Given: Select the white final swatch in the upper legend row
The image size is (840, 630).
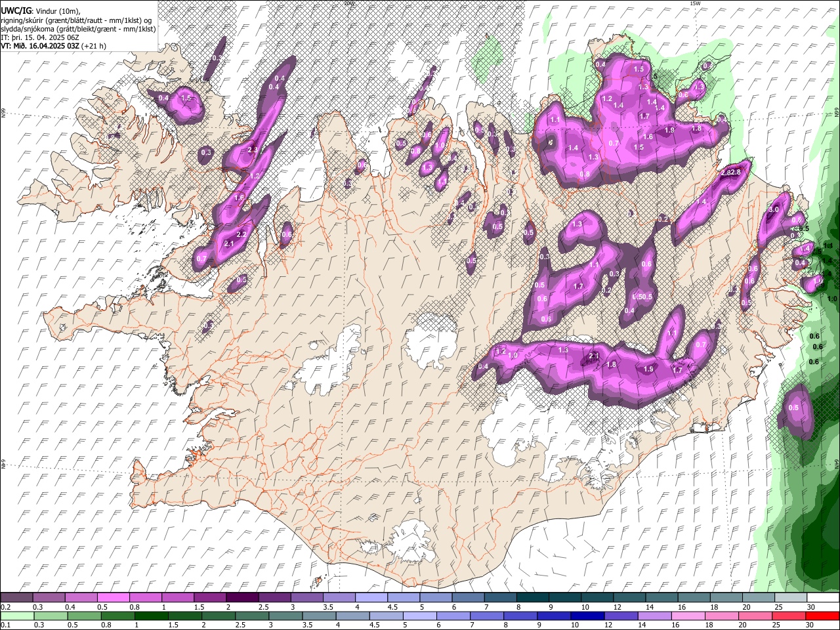Looking at the screenshot, I should (823, 598).
